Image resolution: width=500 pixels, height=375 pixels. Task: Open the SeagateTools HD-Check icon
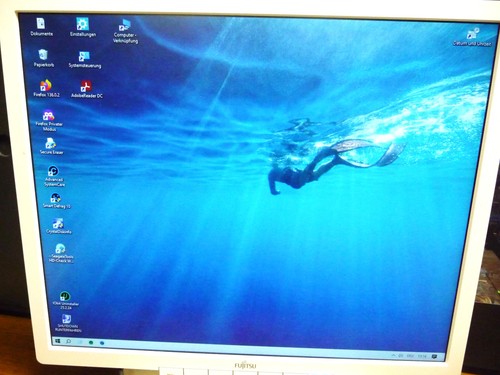point(61,252)
